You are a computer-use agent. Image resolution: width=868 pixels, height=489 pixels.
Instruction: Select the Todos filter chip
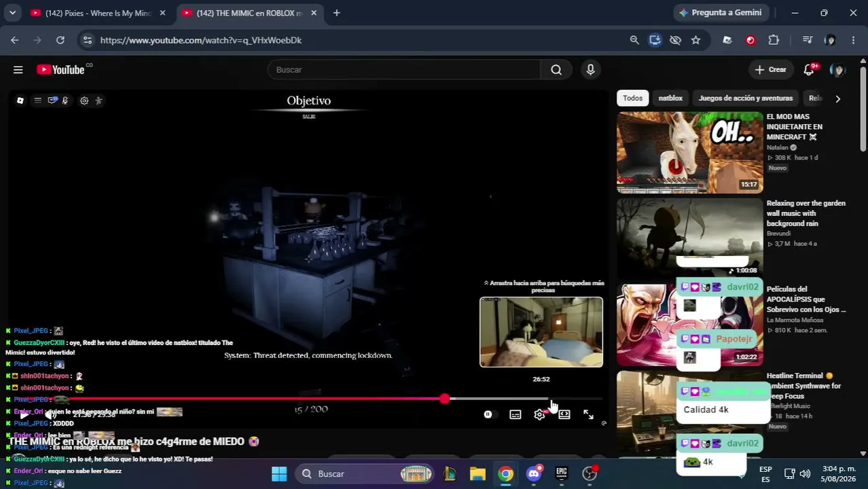(632, 98)
